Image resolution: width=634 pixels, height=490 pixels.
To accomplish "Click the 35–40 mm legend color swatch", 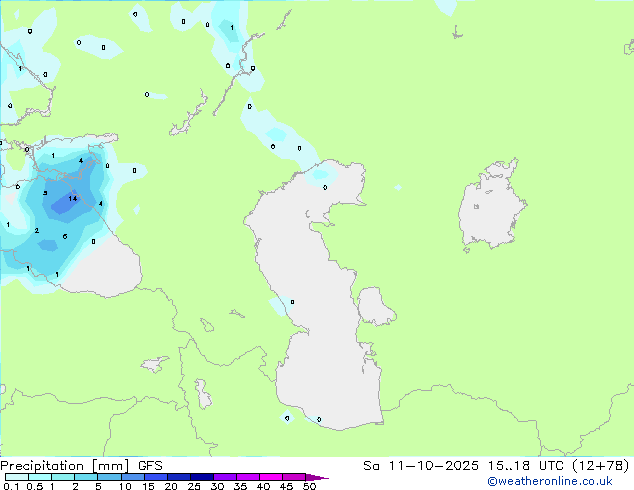I will [x=247, y=477].
